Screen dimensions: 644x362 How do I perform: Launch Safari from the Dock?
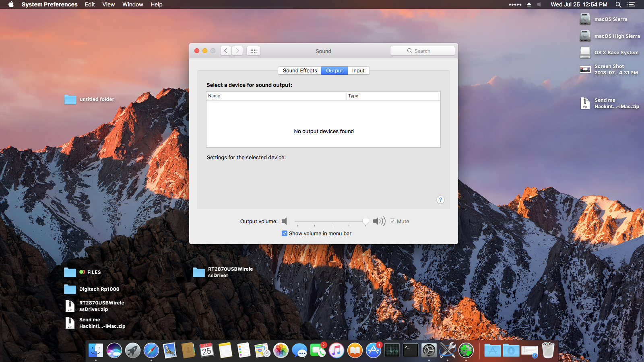[151, 350]
